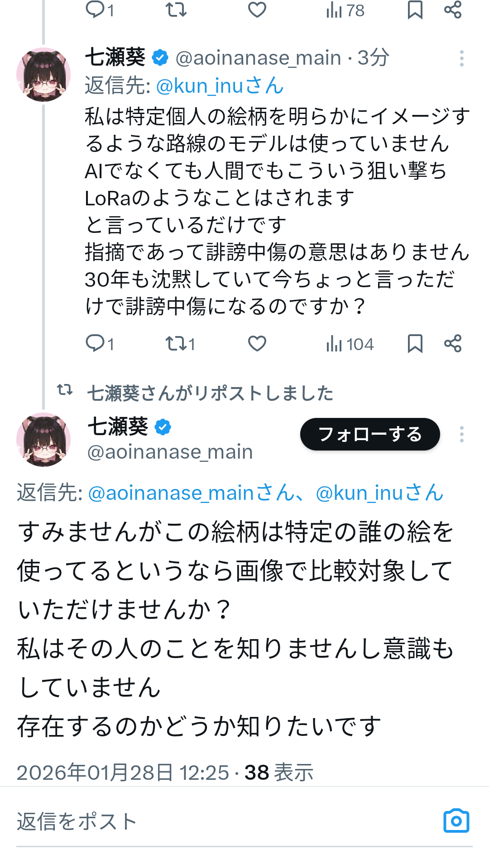View analytics showing 104 views
The image size is (489, 868).
pos(350,344)
